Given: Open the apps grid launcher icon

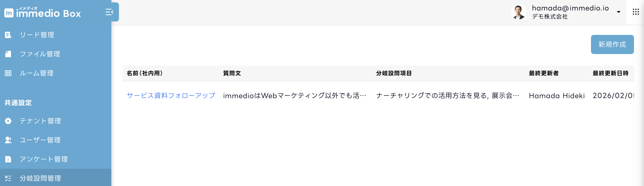Looking at the screenshot, I should [x=635, y=12].
